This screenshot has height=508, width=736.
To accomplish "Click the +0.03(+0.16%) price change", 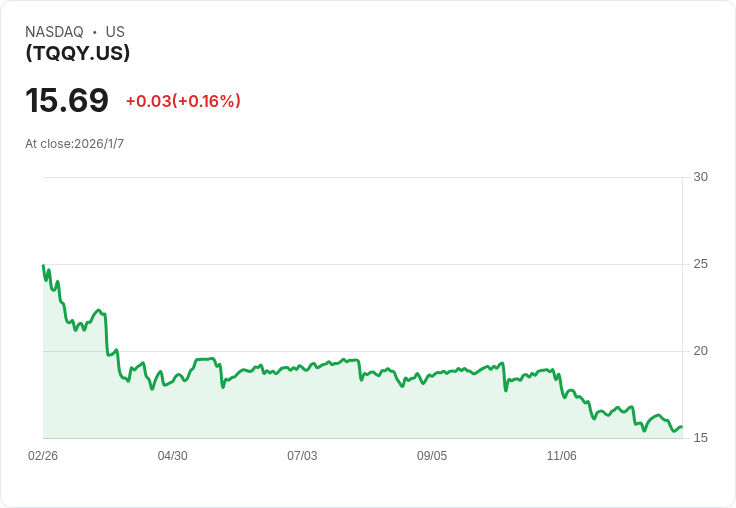I will tap(183, 101).
